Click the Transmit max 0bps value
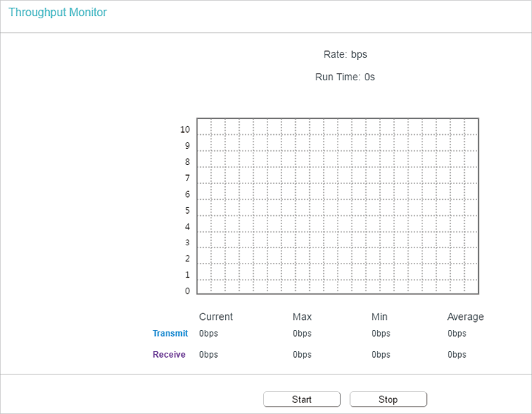 302,333
